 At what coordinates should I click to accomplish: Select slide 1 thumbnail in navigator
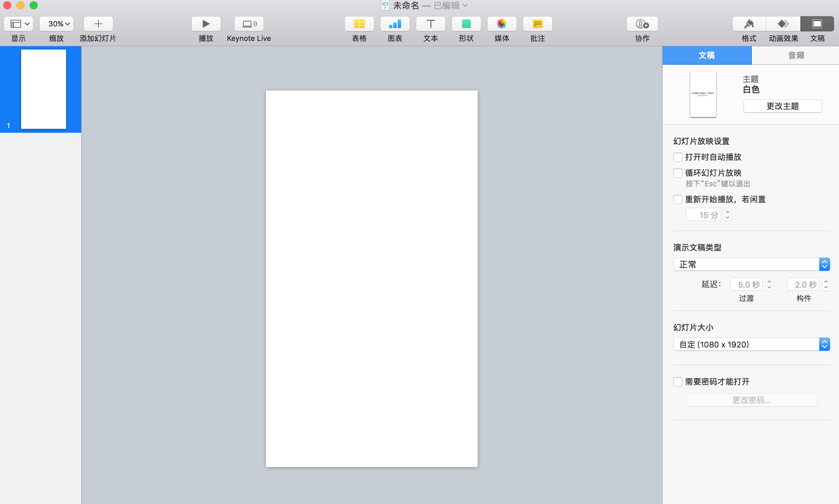(x=44, y=89)
